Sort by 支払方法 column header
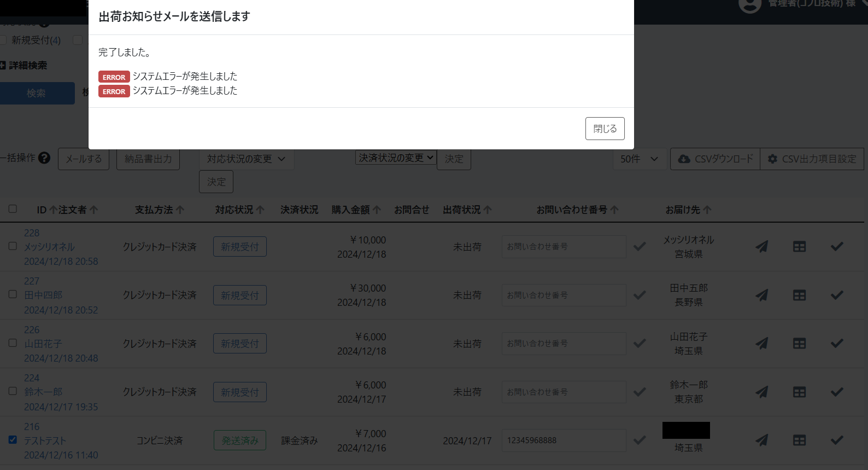This screenshot has width=868, height=470. [x=160, y=210]
